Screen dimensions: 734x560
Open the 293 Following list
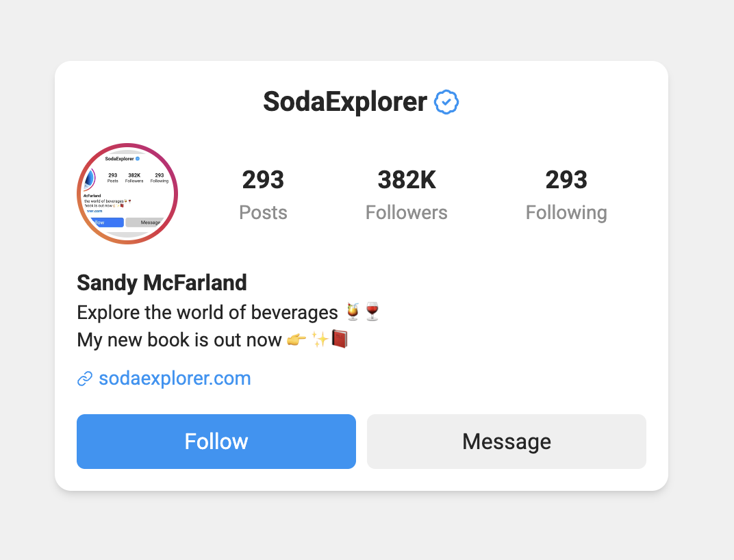pos(566,194)
